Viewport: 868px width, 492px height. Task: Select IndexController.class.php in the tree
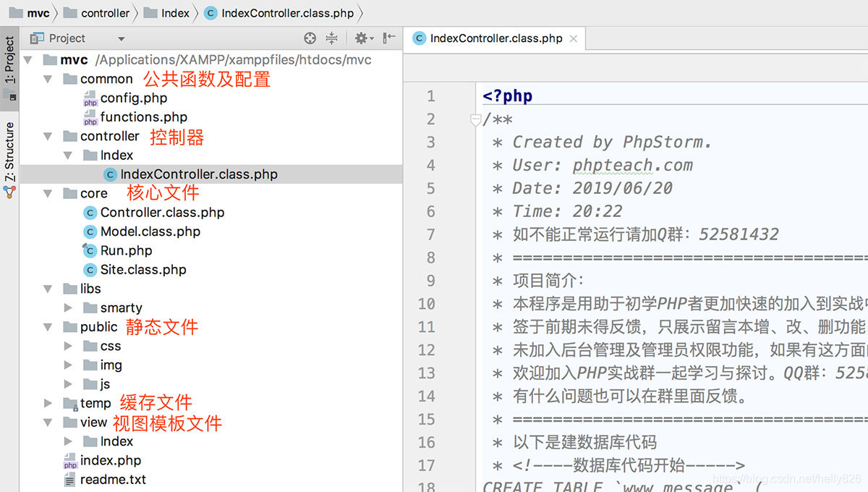pyautogui.click(x=199, y=174)
